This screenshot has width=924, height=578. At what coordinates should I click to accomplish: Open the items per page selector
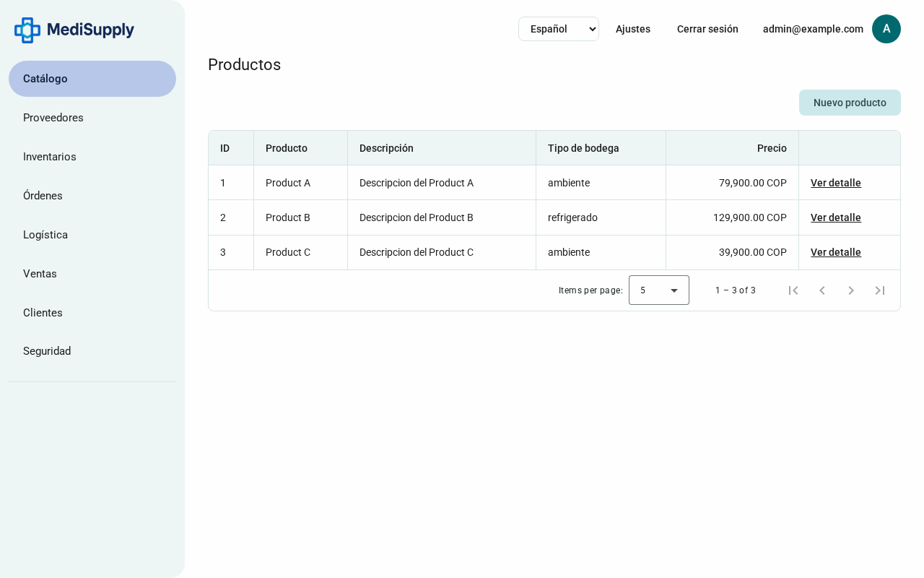tap(659, 290)
